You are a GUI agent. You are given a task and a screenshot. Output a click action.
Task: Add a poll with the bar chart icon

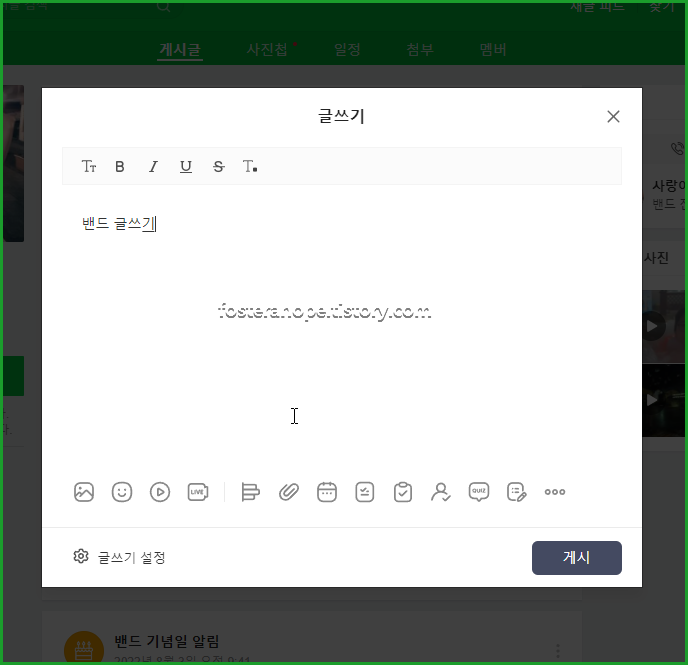(x=251, y=492)
